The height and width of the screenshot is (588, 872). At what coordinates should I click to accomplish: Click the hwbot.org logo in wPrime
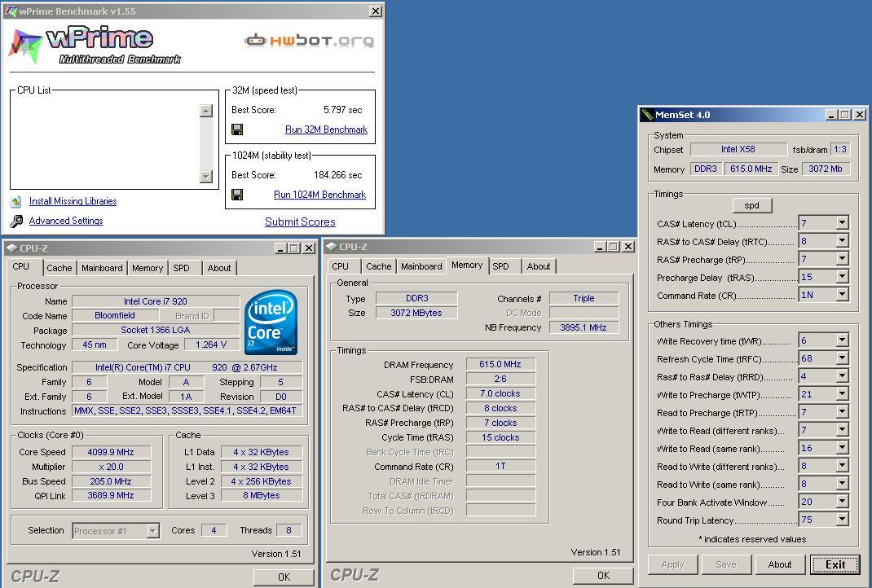309,41
